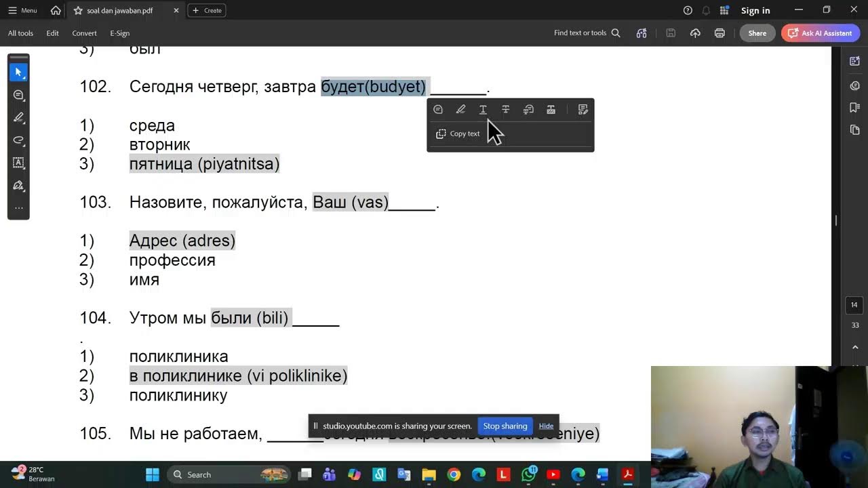Viewport: 868px width, 488px height.
Task: Open the comment tool in left sidebar
Action: (x=18, y=95)
